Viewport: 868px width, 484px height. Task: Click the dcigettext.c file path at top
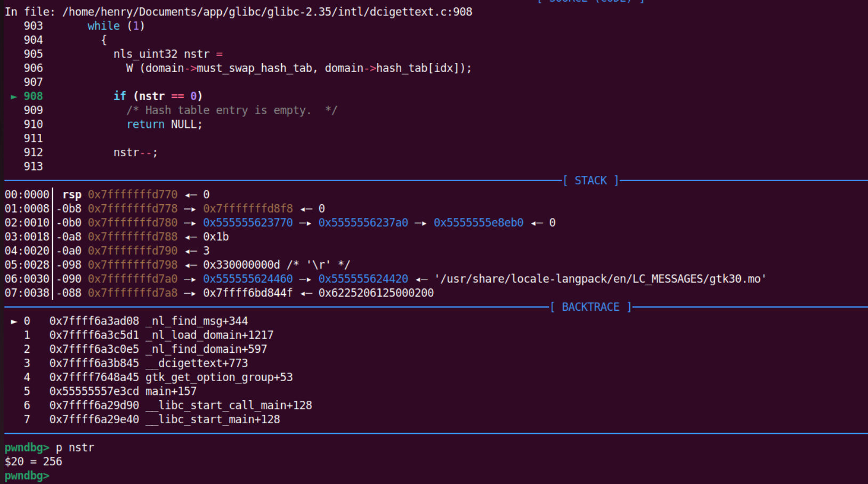pyautogui.click(x=267, y=12)
